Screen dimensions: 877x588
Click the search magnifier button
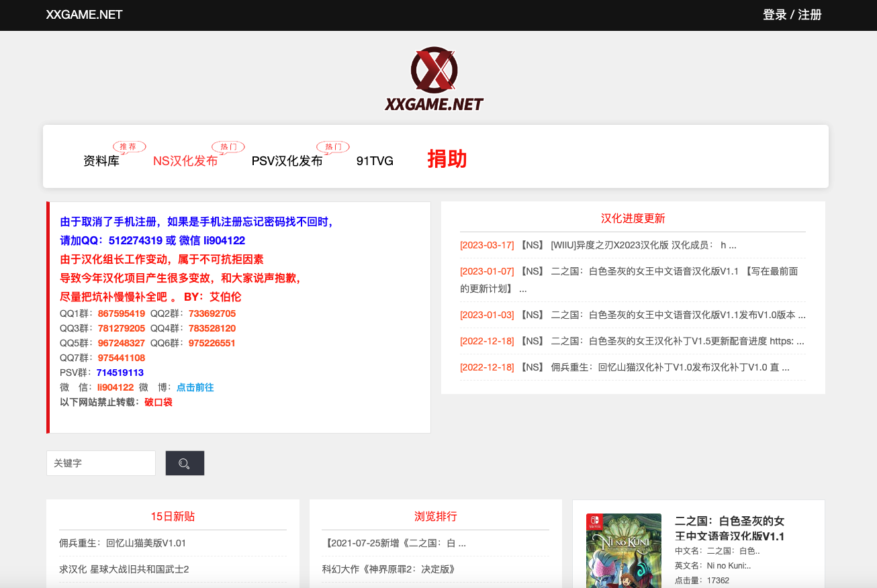(x=185, y=463)
